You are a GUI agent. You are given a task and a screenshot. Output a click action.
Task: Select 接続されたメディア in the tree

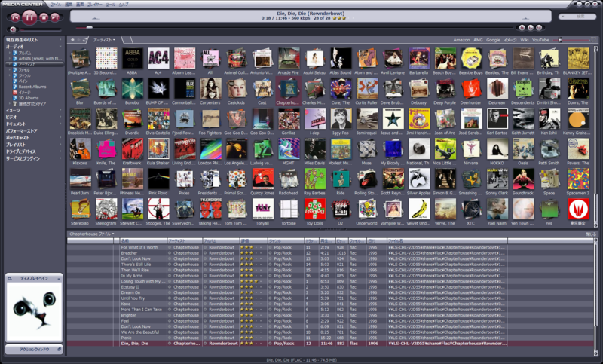pos(32,104)
